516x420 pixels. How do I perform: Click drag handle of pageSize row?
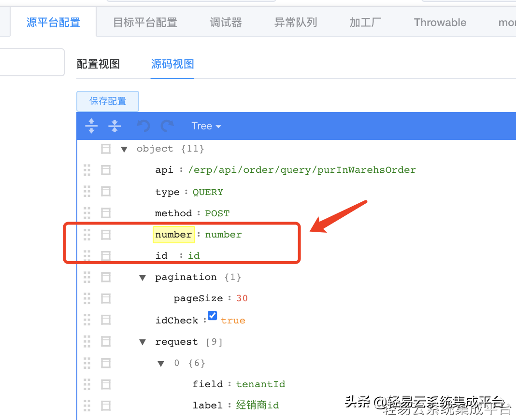[x=87, y=299]
